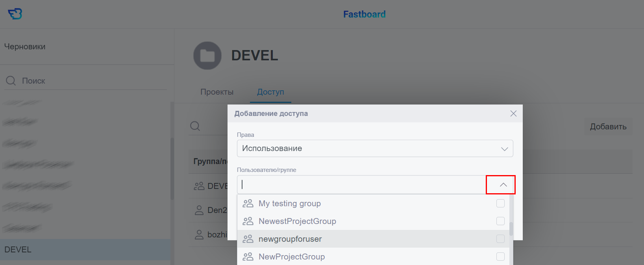Collapse the user/group list chevron
Image resolution: width=644 pixels, height=265 pixels.
pyautogui.click(x=503, y=185)
